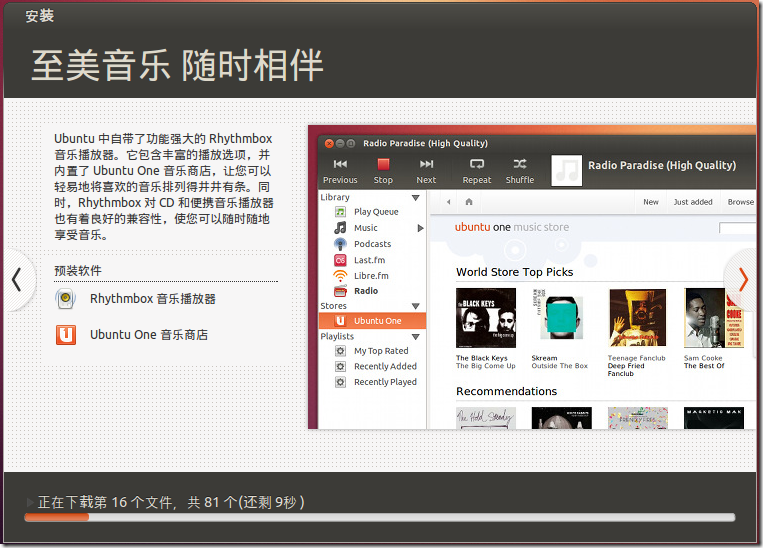
Task: Click the installation progress bar
Action: pos(380,517)
